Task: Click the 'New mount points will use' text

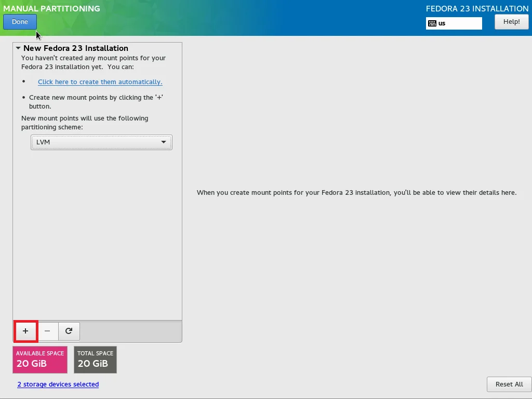Action: [x=85, y=123]
